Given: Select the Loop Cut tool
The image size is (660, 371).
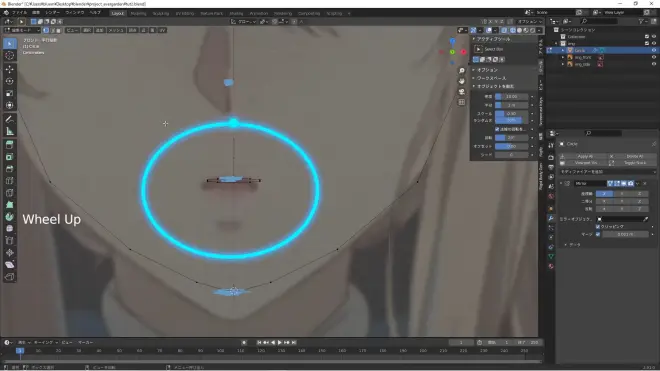Looking at the screenshot, I should click(x=10, y=181).
